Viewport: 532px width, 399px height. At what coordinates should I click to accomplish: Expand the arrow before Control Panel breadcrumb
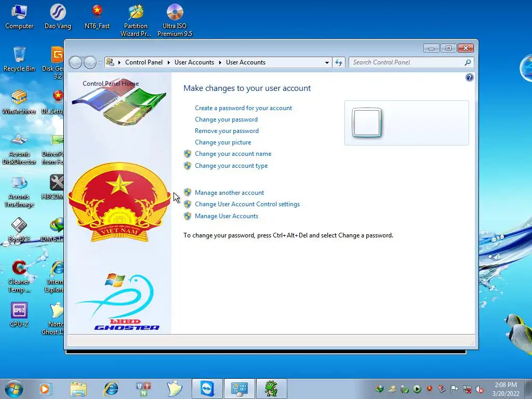119,62
